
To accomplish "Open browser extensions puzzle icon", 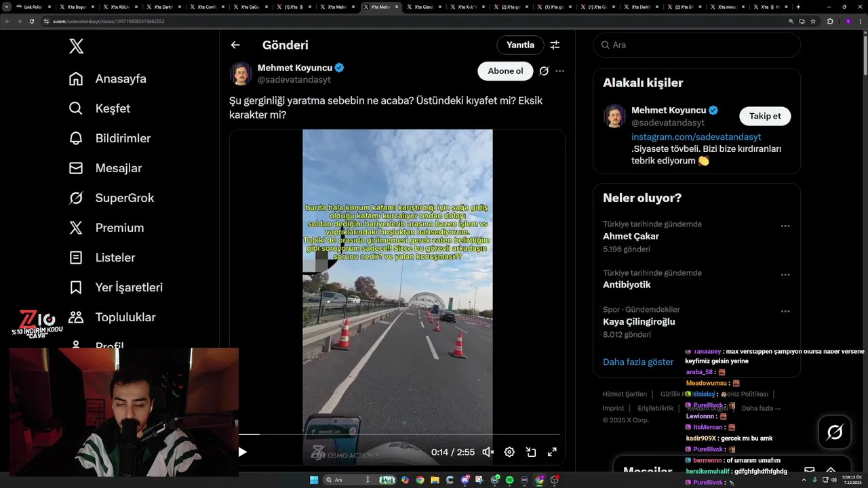I will pos(830,21).
